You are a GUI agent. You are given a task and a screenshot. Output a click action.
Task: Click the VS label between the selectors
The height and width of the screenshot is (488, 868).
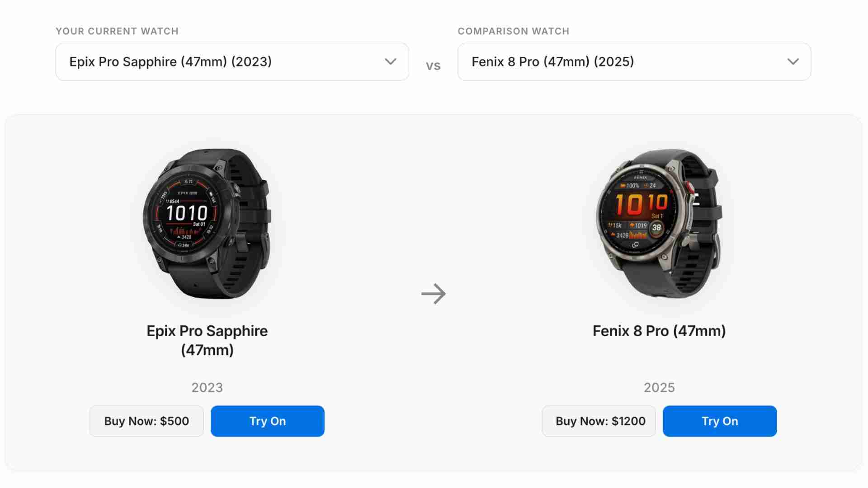(434, 66)
